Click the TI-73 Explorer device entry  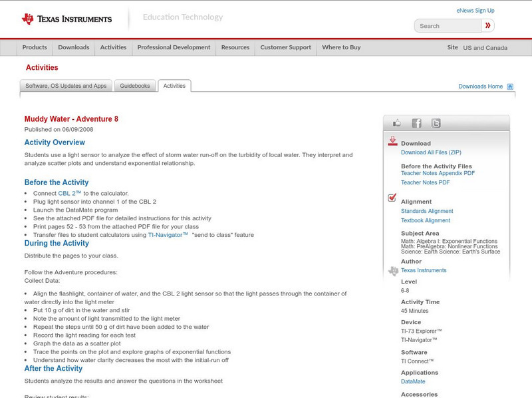click(422, 331)
